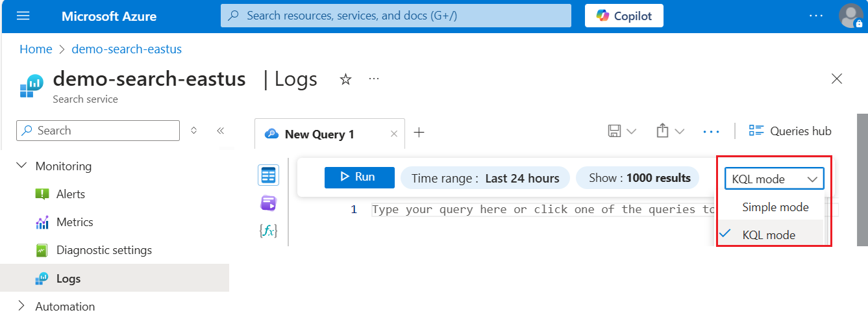Screen dimensions: 868x319
Task: Open the Save query dropdown
Action: pyautogui.click(x=622, y=131)
